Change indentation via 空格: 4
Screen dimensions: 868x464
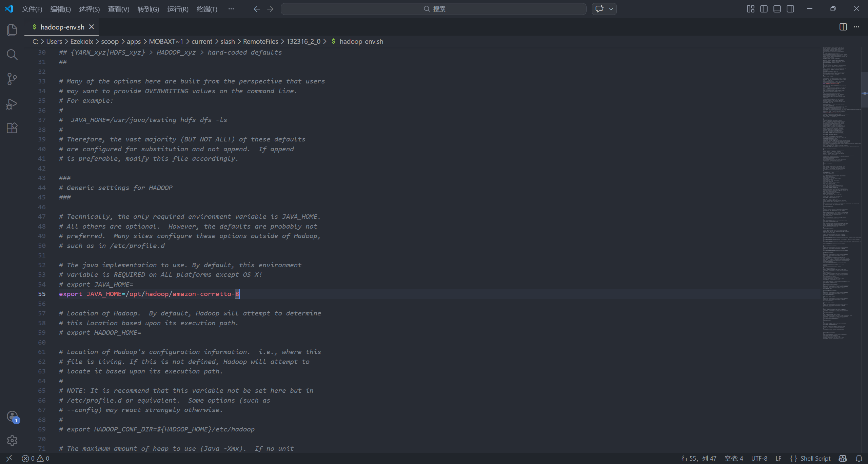pos(734,458)
